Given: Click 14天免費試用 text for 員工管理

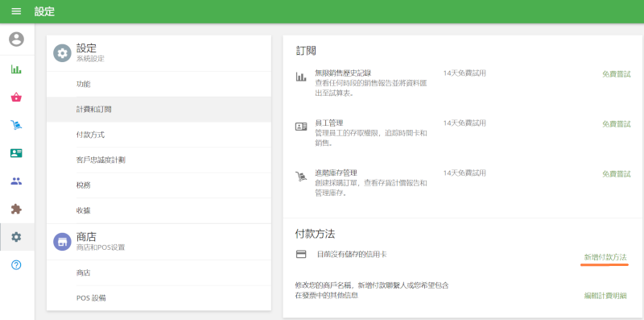Looking at the screenshot, I should pos(464,123).
